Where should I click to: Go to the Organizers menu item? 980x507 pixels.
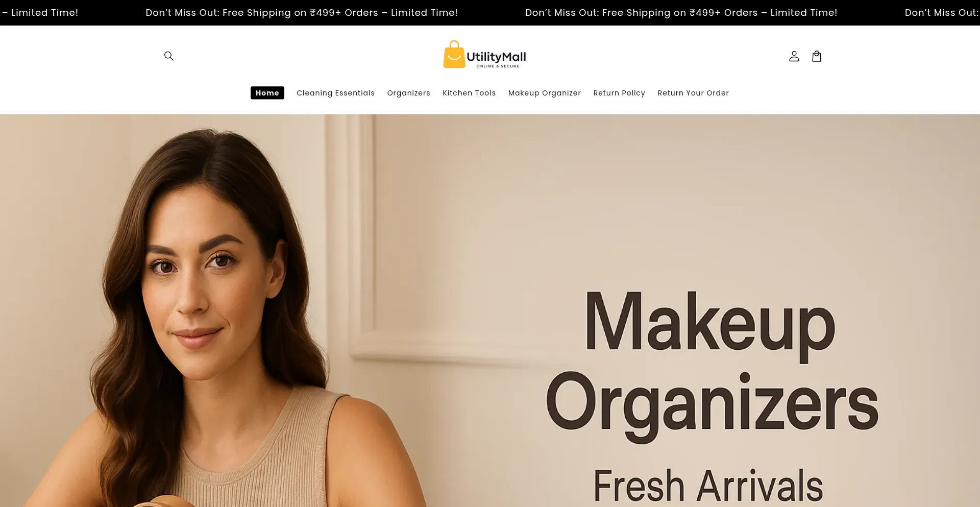pos(408,93)
